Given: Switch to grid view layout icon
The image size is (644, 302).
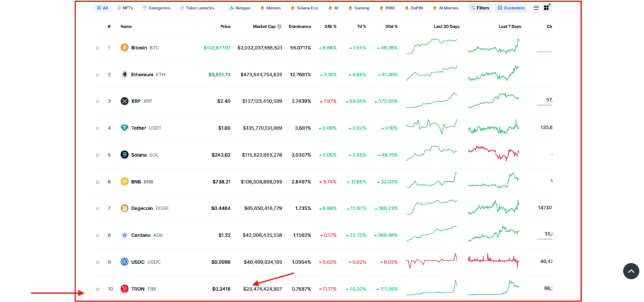Looking at the screenshot, I should click(x=547, y=8).
